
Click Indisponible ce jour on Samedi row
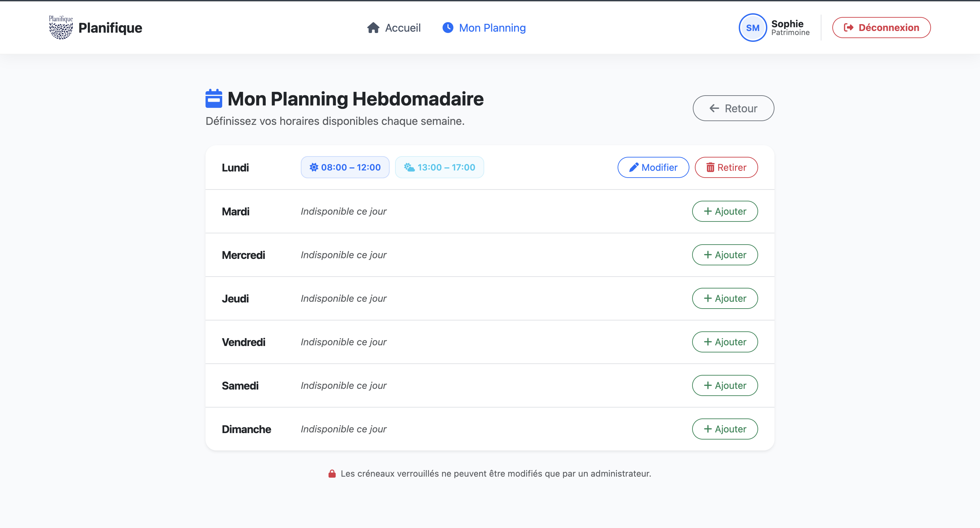point(344,386)
